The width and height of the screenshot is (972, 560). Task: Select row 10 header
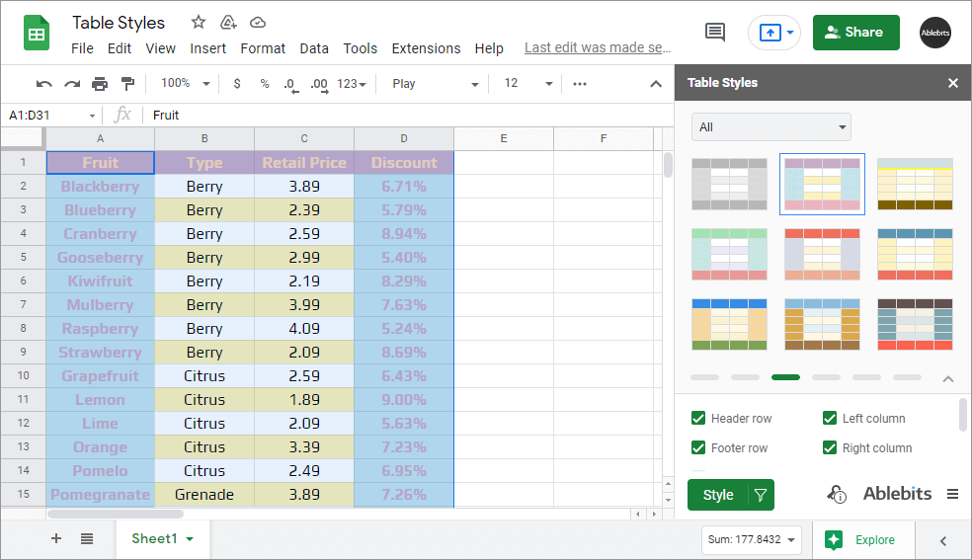pyautogui.click(x=23, y=375)
